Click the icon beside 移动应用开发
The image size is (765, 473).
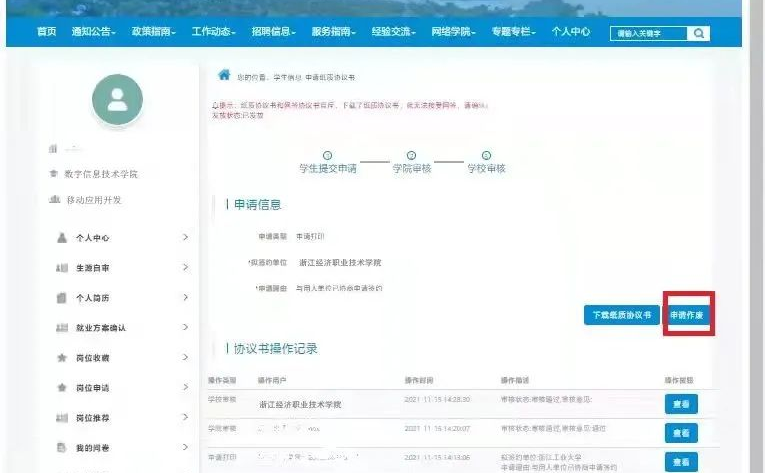pos(55,199)
